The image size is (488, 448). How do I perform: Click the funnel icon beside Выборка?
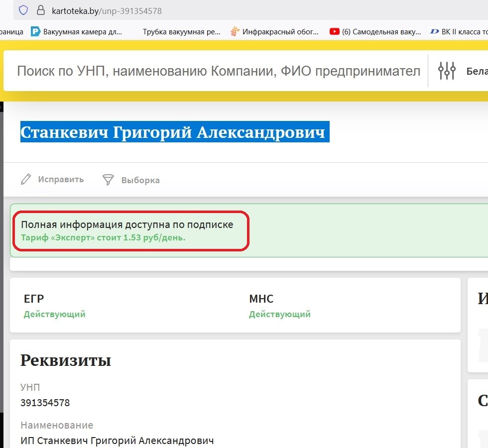[x=108, y=180]
